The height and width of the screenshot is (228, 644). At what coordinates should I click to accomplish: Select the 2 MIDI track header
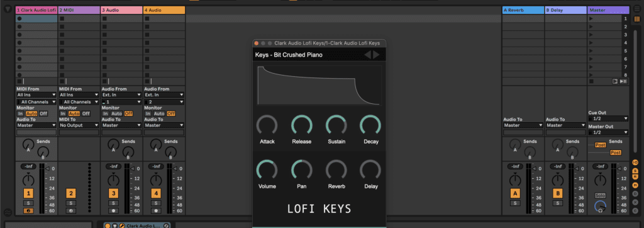[x=79, y=10]
